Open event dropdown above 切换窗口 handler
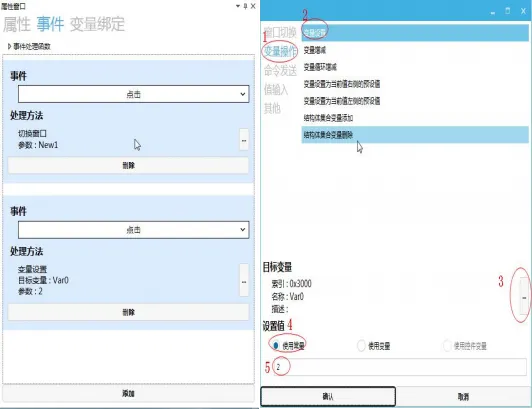Image resolution: width=532 pixels, height=409 pixels. pyautogui.click(x=133, y=94)
